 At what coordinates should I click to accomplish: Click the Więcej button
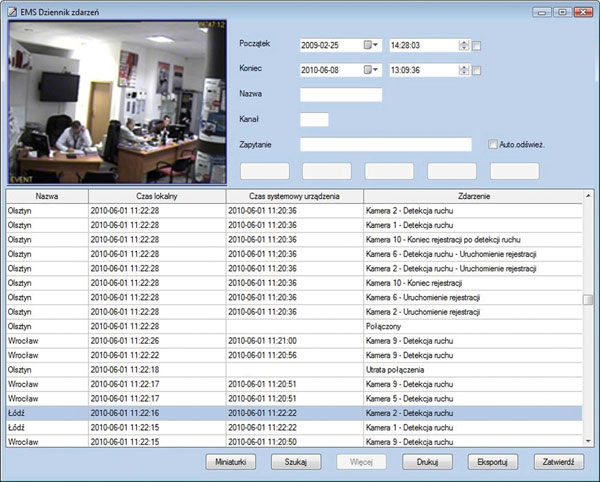362,462
